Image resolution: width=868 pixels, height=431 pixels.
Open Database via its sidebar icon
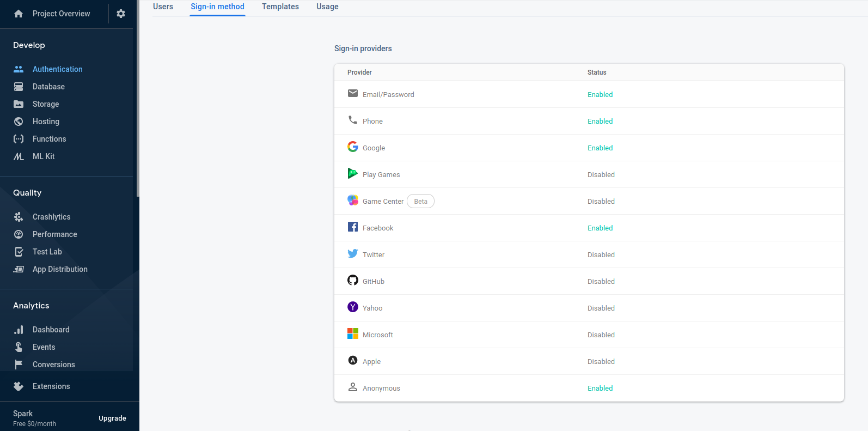pos(19,87)
